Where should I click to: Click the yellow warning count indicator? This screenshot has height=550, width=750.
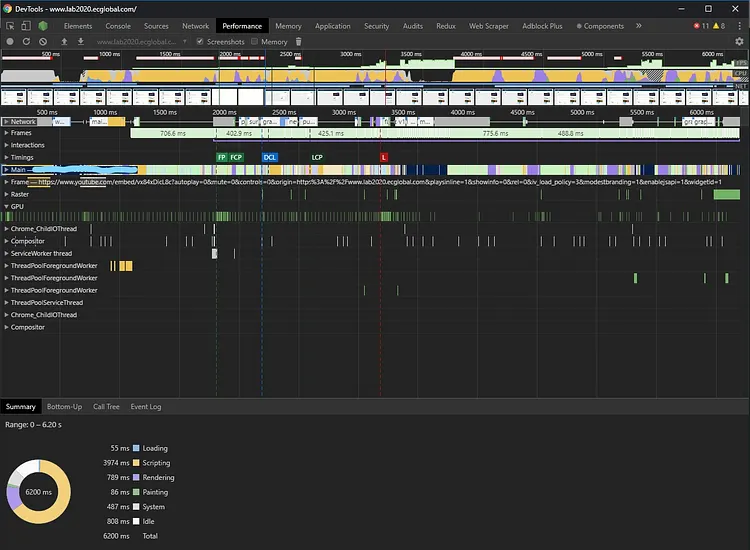tap(719, 26)
